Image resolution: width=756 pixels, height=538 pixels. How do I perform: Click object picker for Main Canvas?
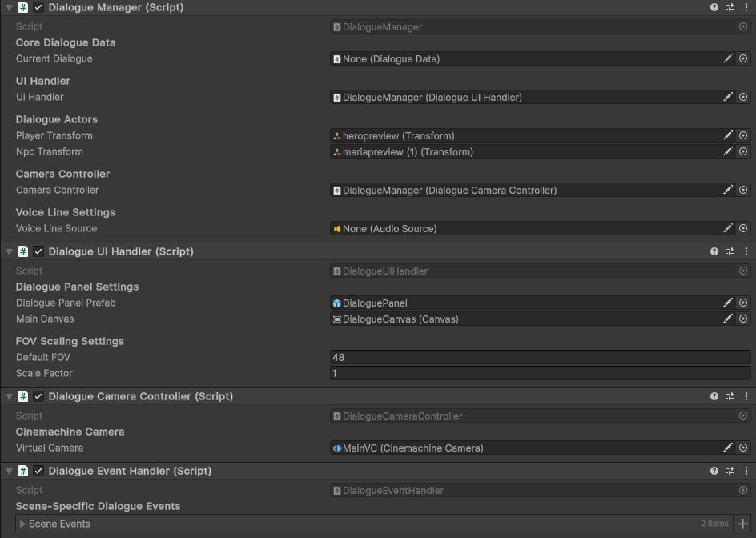pos(743,319)
